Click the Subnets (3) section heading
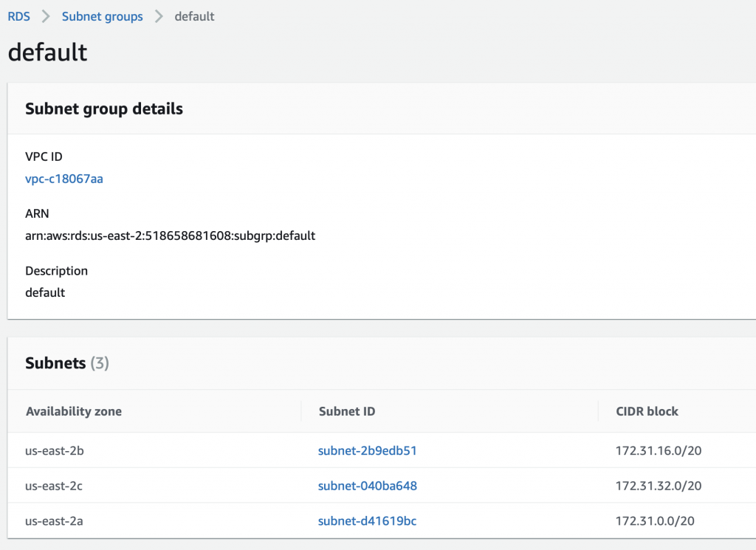756x550 pixels. tap(67, 363)
